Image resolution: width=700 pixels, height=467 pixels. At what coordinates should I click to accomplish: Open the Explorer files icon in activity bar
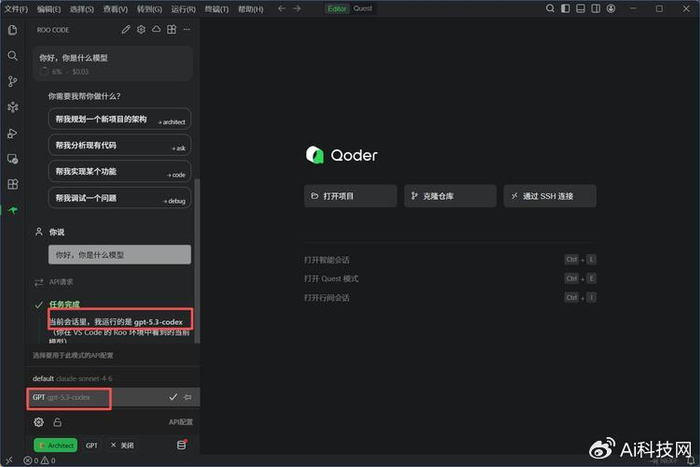coord(12,30)
